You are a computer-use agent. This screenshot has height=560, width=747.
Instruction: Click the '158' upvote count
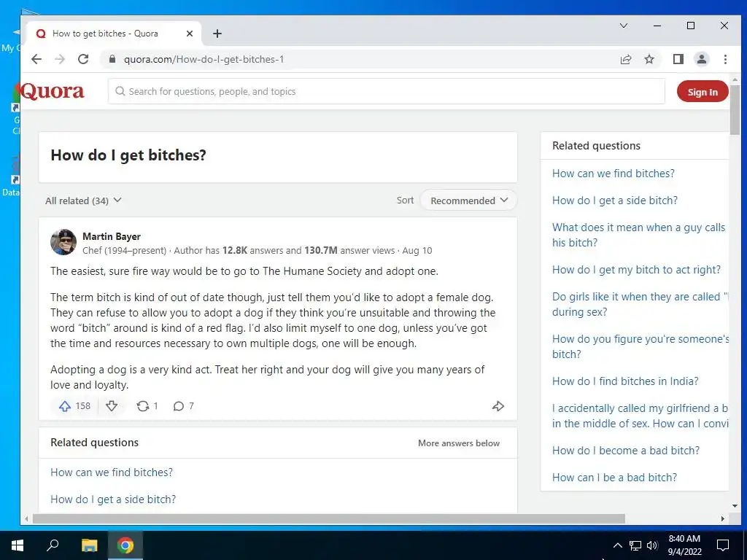(83, 406)
